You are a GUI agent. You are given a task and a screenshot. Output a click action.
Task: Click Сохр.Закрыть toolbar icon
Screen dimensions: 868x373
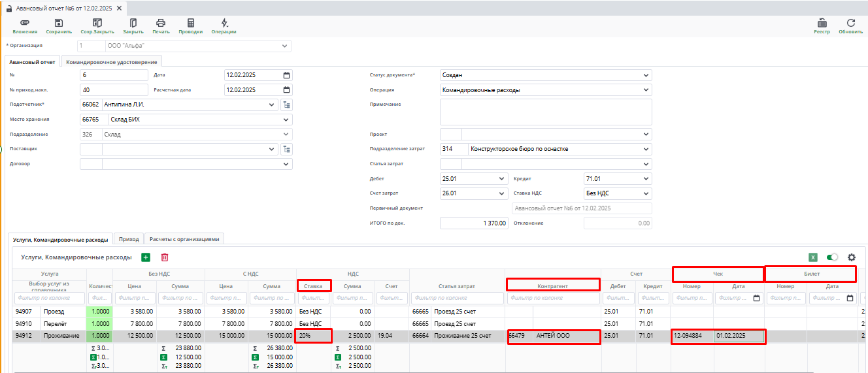97,23
